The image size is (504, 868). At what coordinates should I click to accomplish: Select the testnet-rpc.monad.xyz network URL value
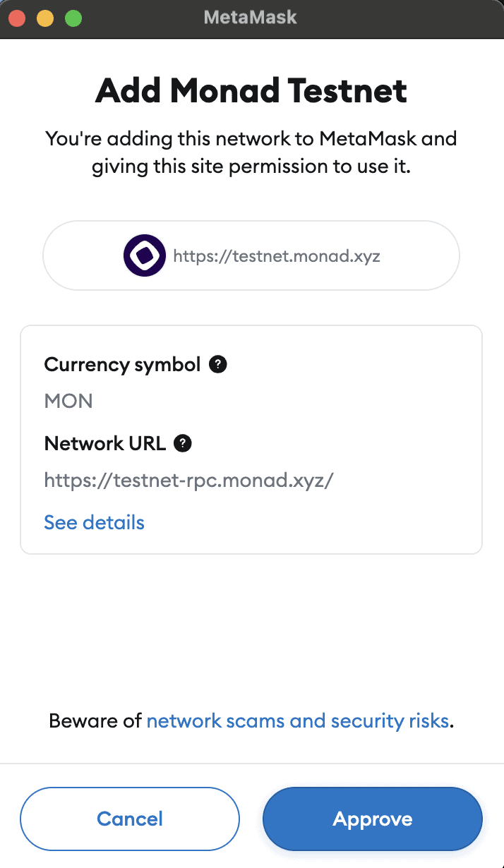[x=188, y=481]
